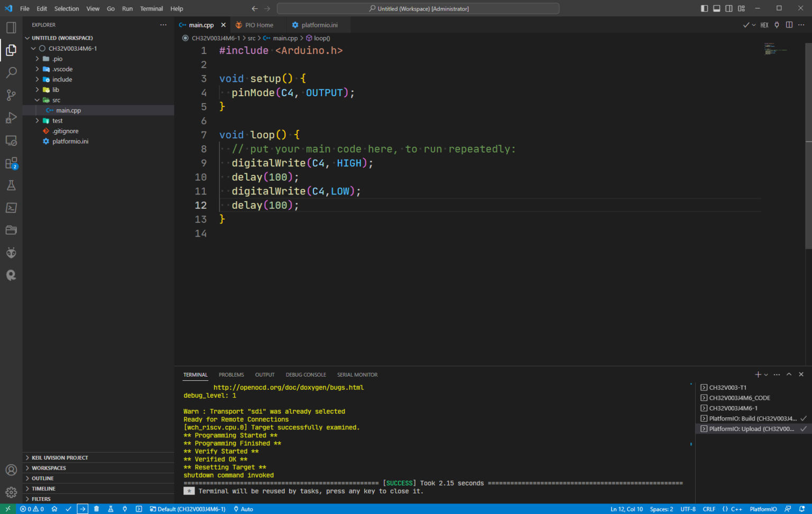This screenshot has height=514, width=812.
Task: Click the PlatformIO Upload arrow in status bar
Action: [x=82, y=509]
